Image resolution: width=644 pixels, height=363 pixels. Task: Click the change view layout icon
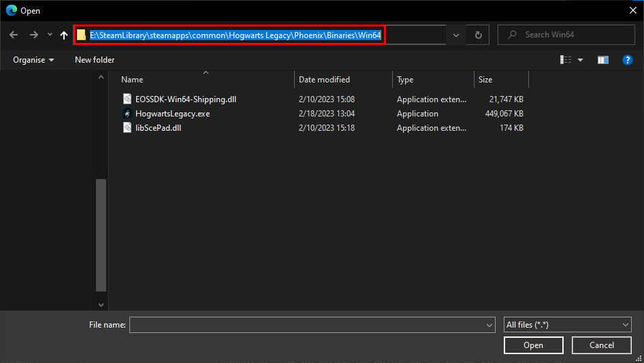point(566,60)
